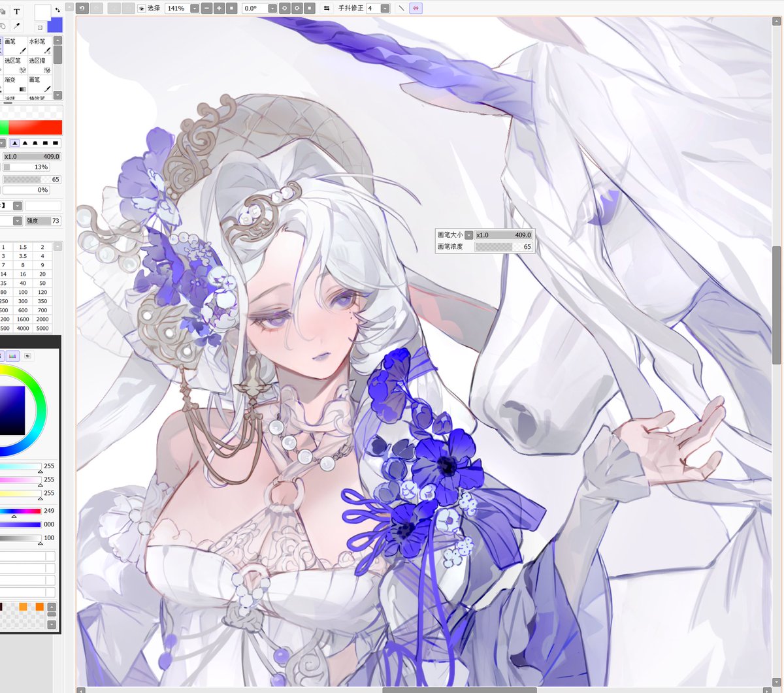Reset zoom with square button after plus
The height and width of the screenshot is (693, 784).
coord(231,8)
